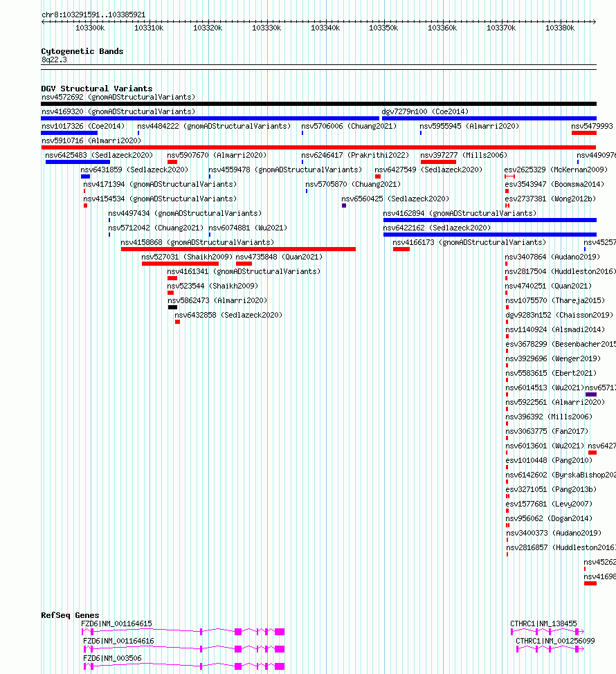Select nsv397277 (Mills2006) label
This screenshot has height=674, width=616.
pyautogui.click(x=464, y=156)
